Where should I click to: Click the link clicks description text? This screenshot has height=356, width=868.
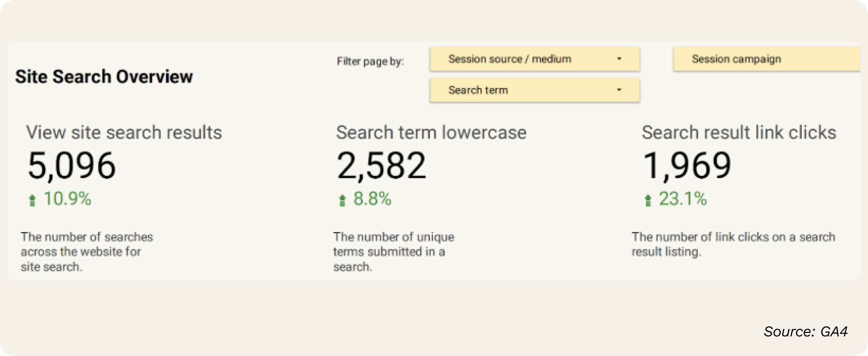(x=733, y=244)
